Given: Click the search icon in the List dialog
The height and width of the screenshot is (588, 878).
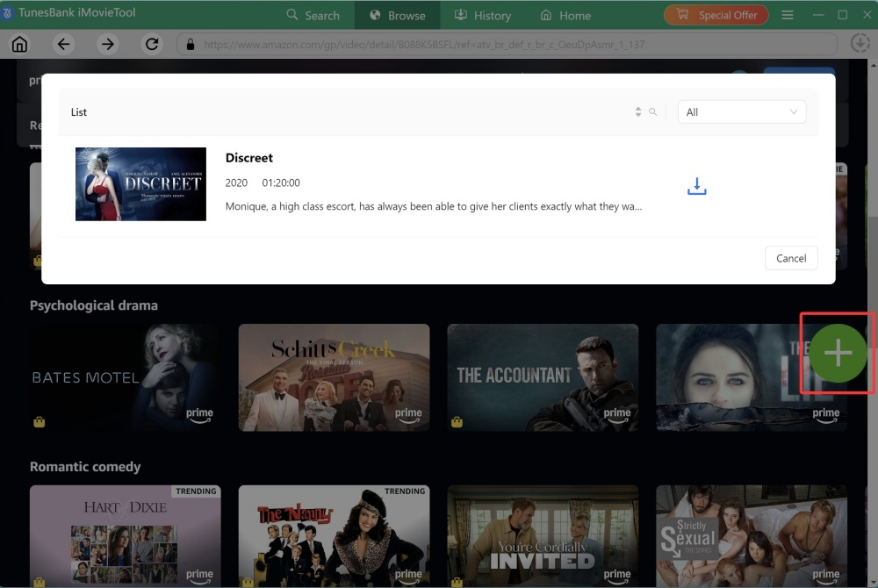Looking at the screenshot, I should pos(653,111).
